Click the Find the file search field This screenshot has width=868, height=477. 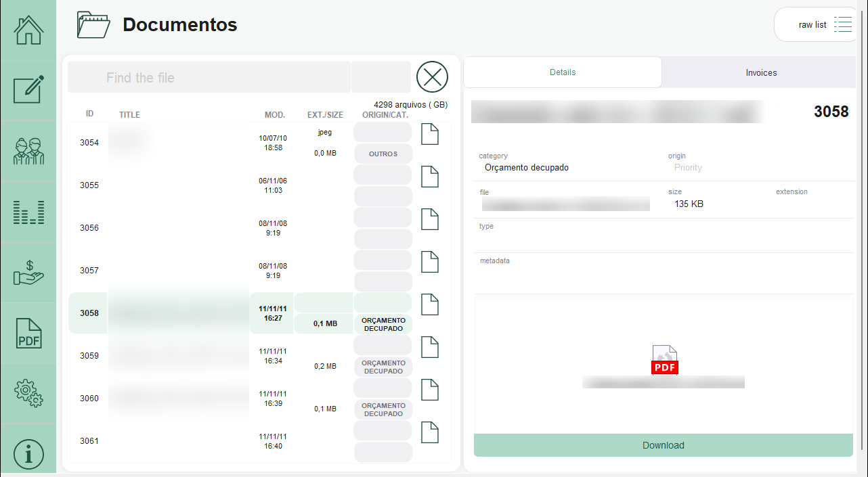(x=209, y=77)
